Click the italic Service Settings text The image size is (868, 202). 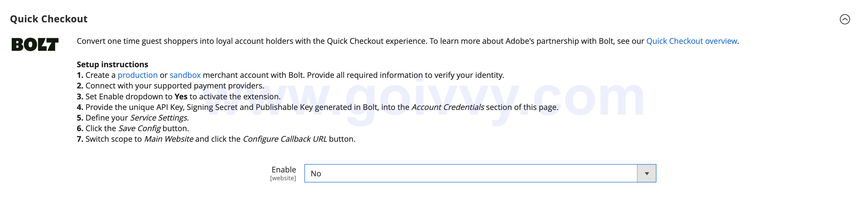click(158, 118)
